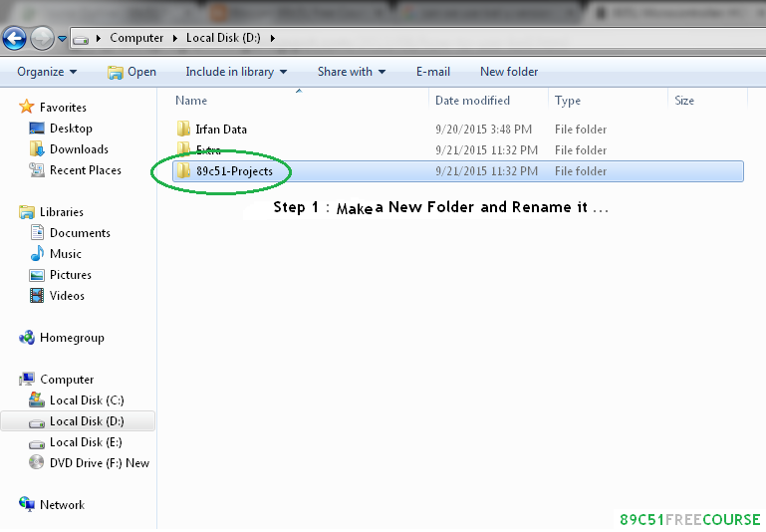Viewport: 766px width, 532px height.
Task: Expand the arrow after Computer in the address bar
Action: [175, 38]
